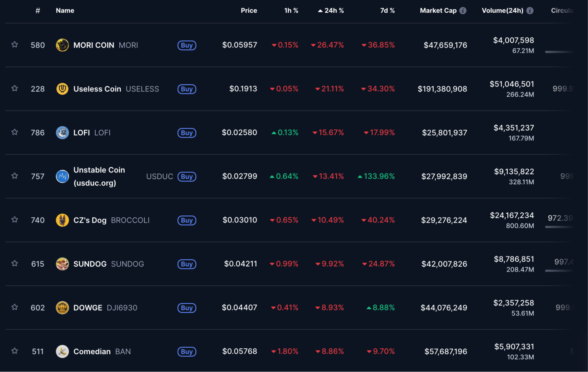This screenshot has width=588, height=372.
Task: Click the MORI COIN logo icon
Action: coord(62,45)
